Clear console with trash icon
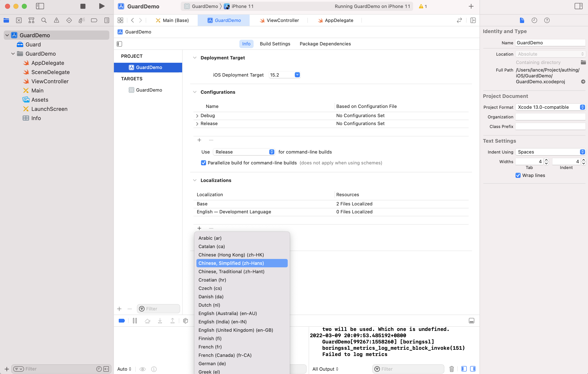 451,369
